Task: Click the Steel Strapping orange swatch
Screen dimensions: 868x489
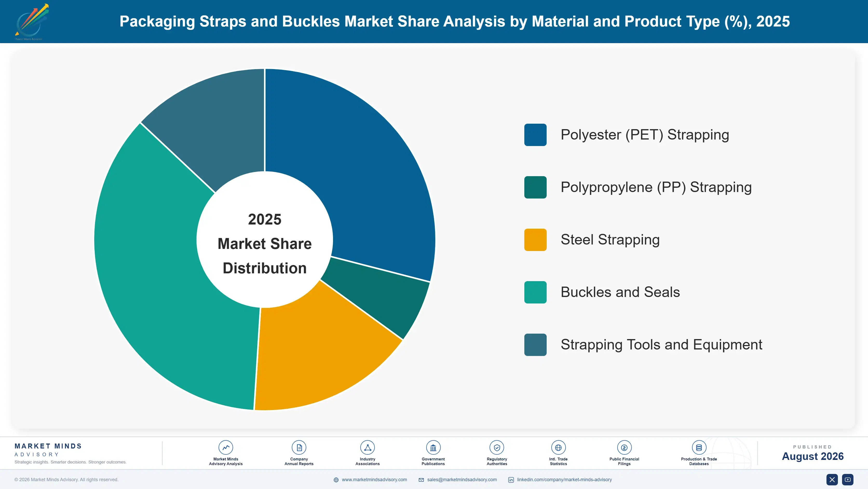Action: 535,240
